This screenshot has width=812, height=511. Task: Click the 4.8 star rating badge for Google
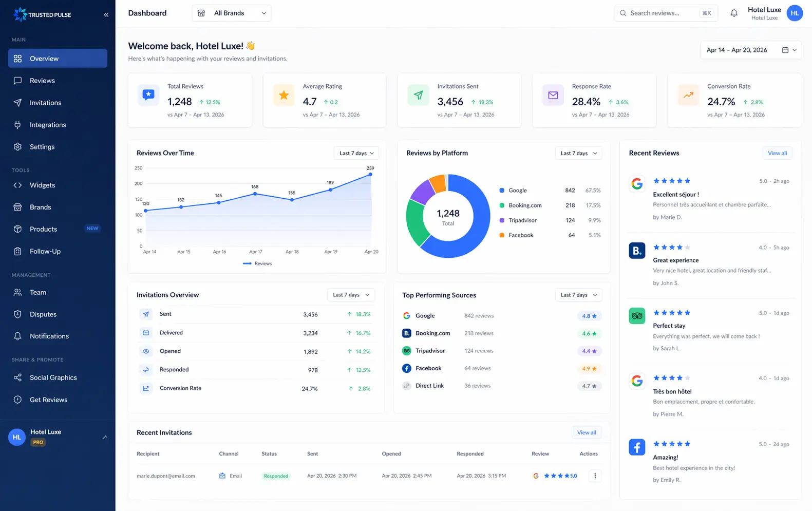click(589, 316)
